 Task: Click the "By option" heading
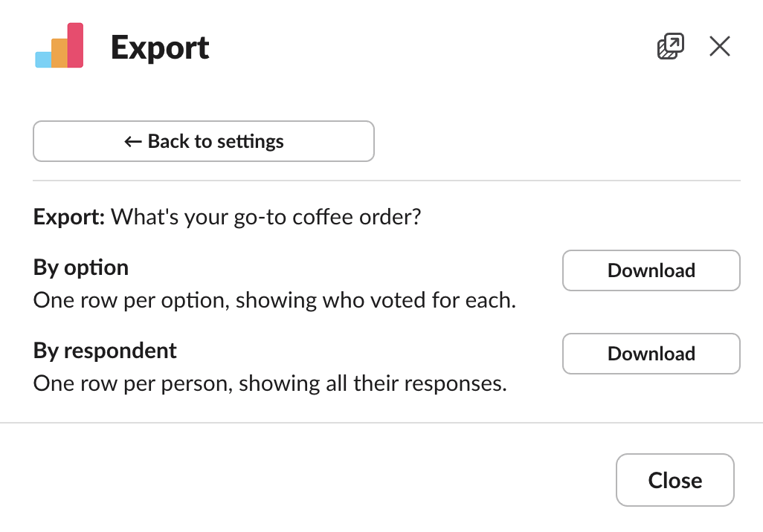point(81,267)
